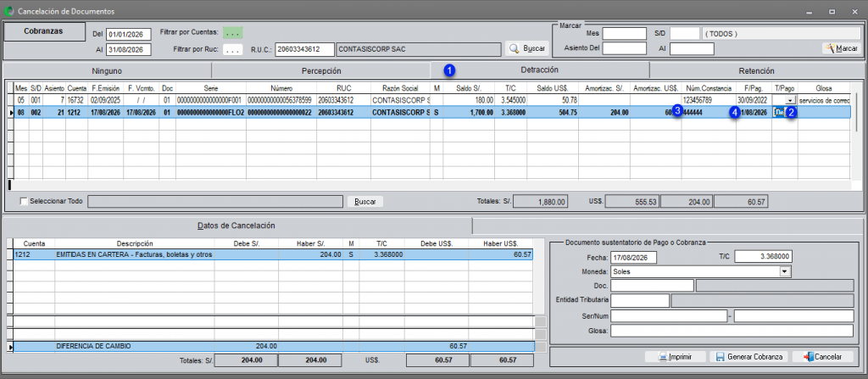Click the CONTASISCORP SAC name field

tap(418, 50)
